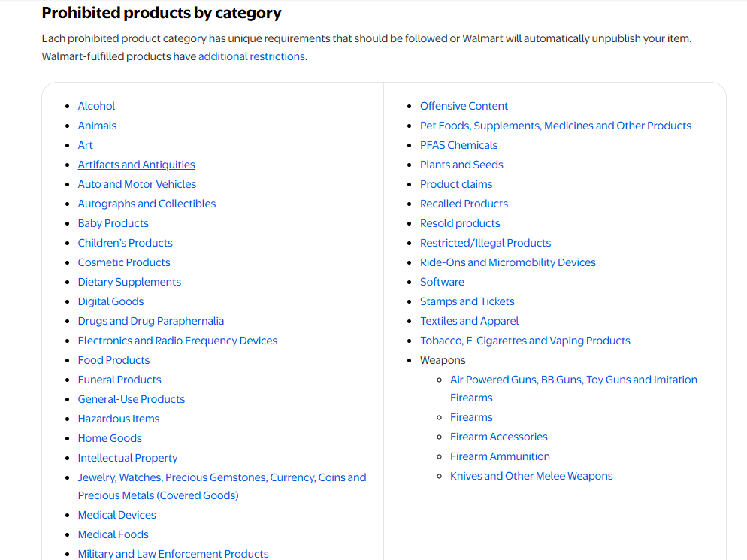Open Military and Law Enforcement Products
The image size is (747, 560).
pos(173,554)
